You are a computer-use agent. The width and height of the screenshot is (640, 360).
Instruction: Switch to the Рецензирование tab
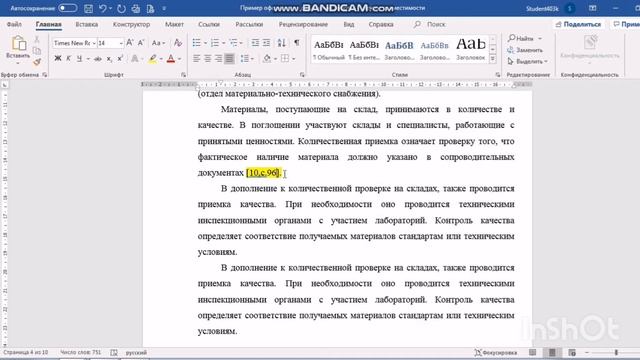click(x=303, y=24)
